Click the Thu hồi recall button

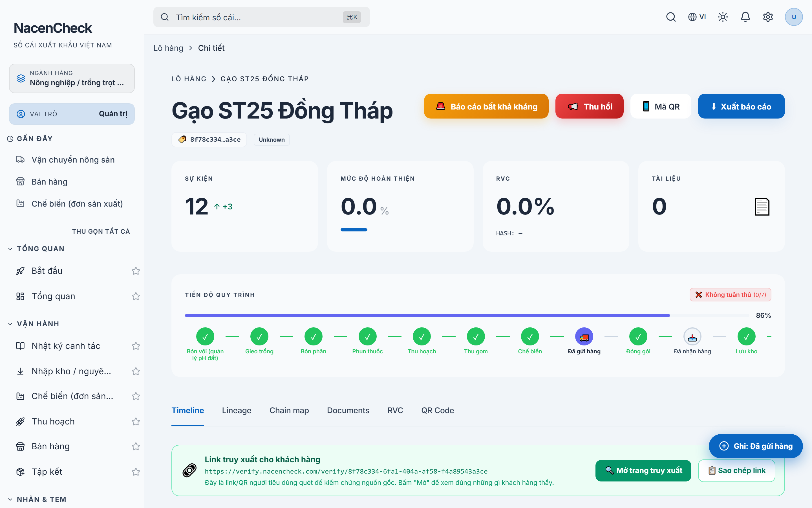589,106
